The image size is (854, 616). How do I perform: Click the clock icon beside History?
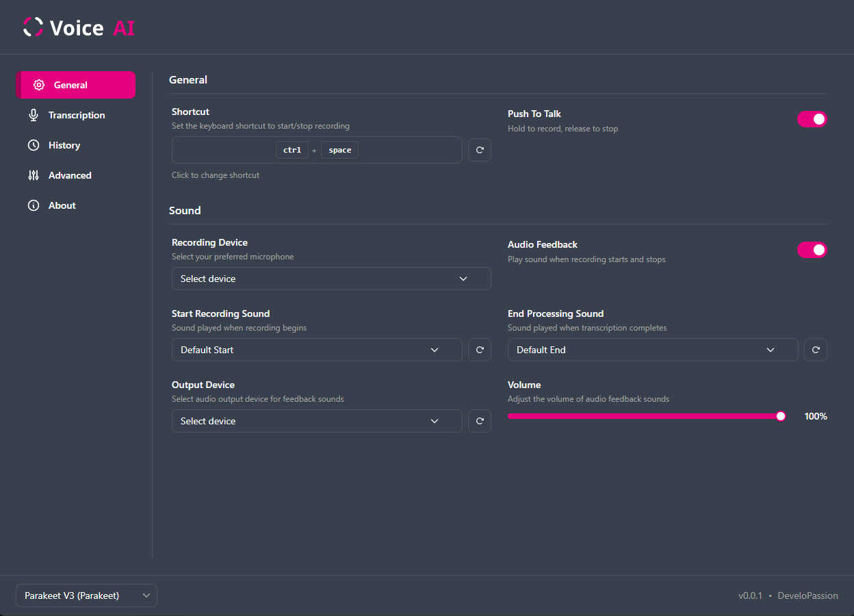34,145
